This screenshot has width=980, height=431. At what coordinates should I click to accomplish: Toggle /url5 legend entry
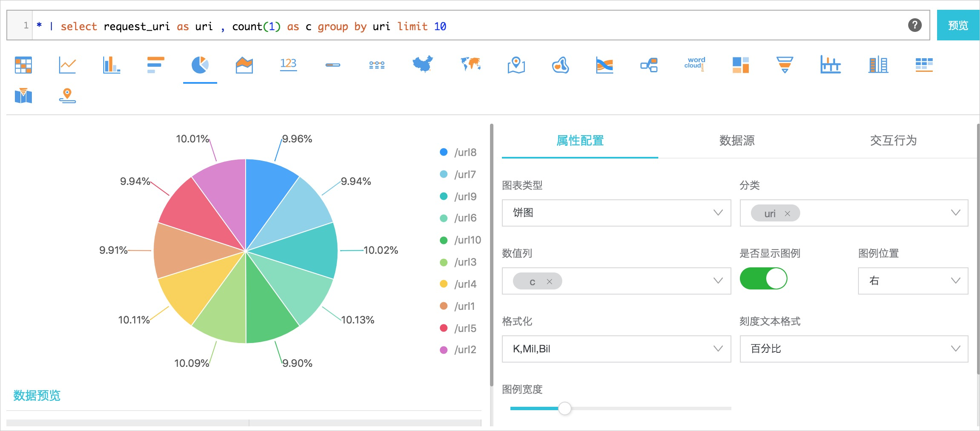pos(458,328)
